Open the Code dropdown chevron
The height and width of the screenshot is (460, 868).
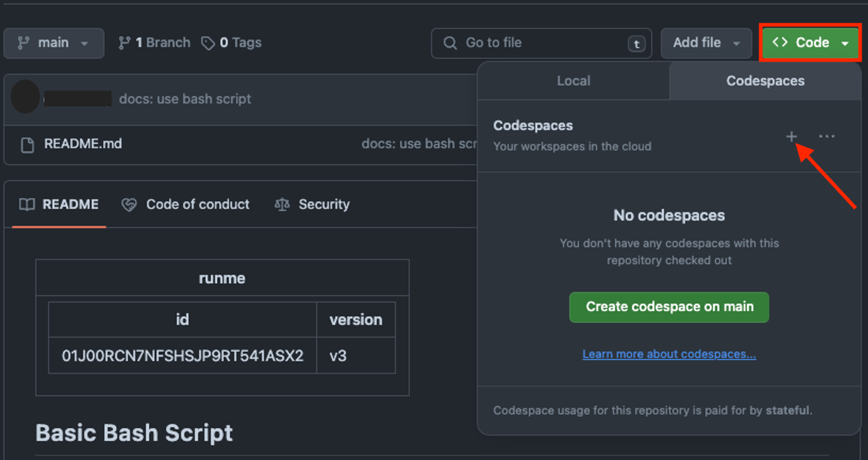pos(845,43)
